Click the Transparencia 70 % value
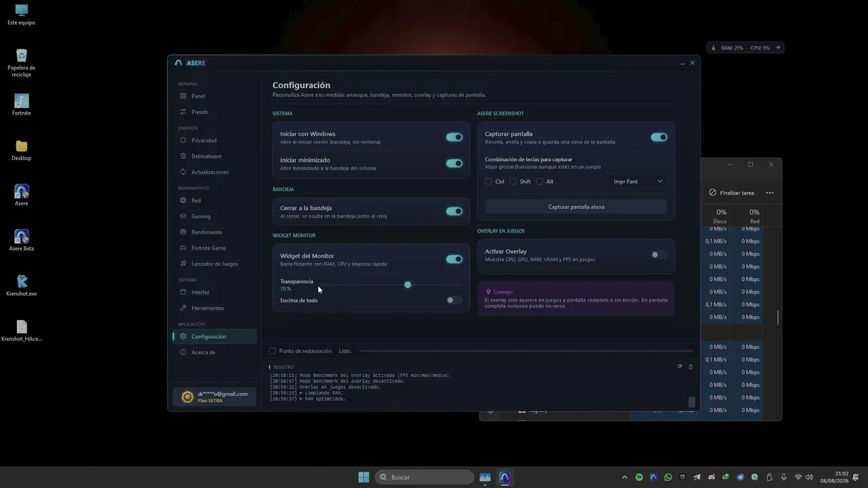 285,289
